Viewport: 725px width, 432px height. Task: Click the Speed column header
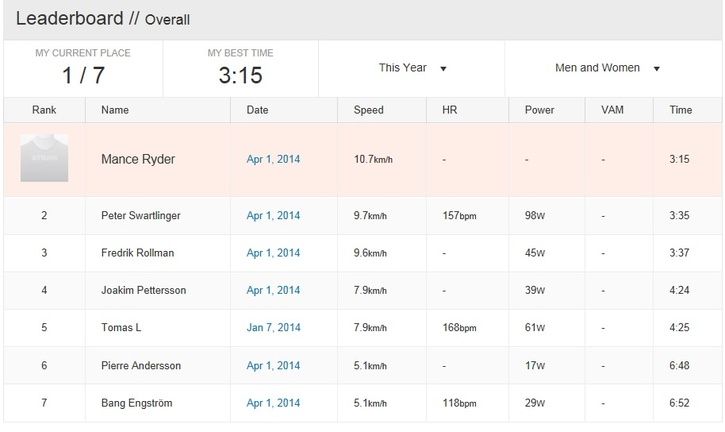(x=369, y=110)
